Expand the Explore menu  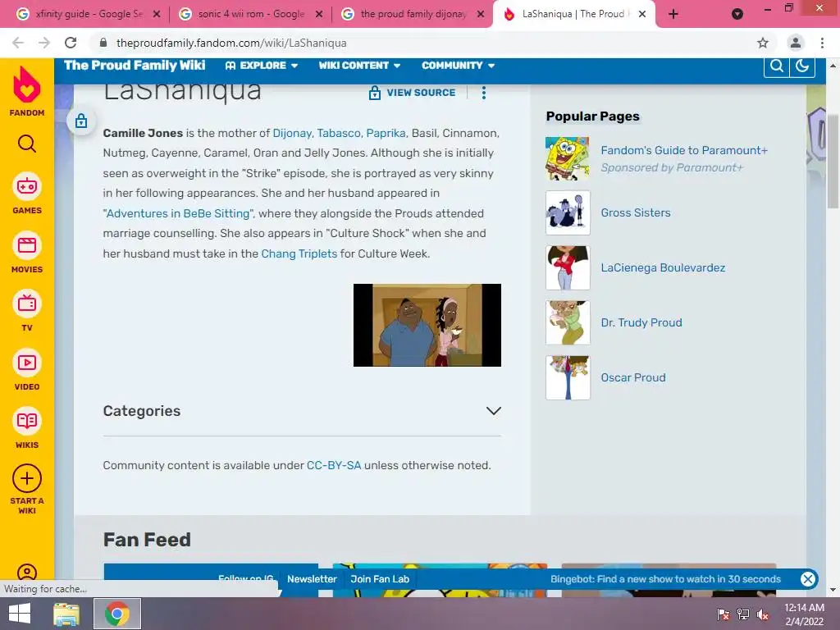pos(262,66)
